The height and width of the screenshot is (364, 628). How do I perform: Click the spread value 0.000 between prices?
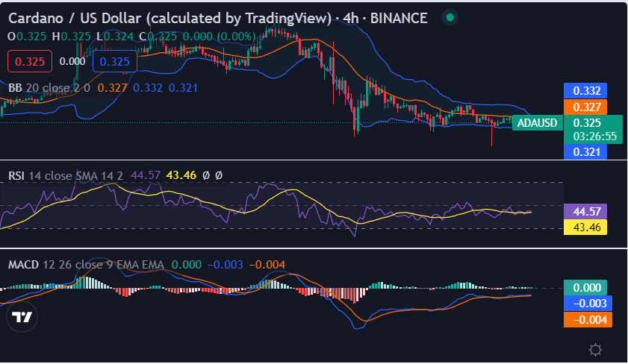(72, 61)
